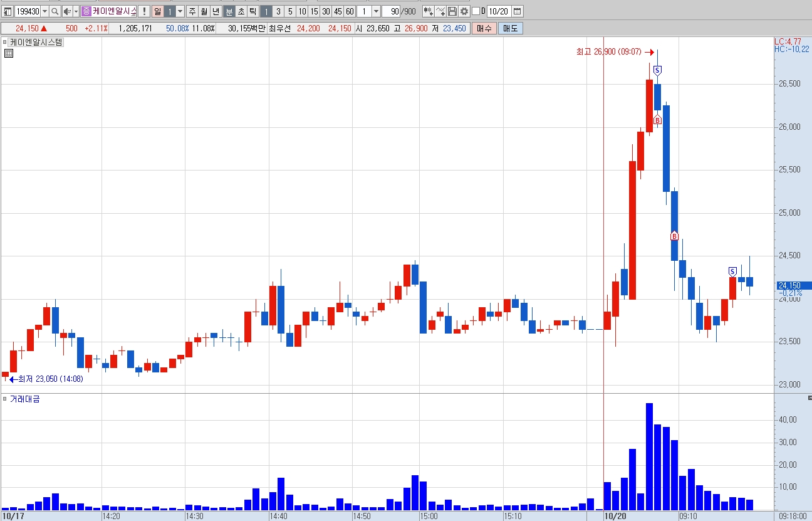Screen dimensions: 812x521
Task: Click the stock search magnifier icon
Action: (55, 11)
